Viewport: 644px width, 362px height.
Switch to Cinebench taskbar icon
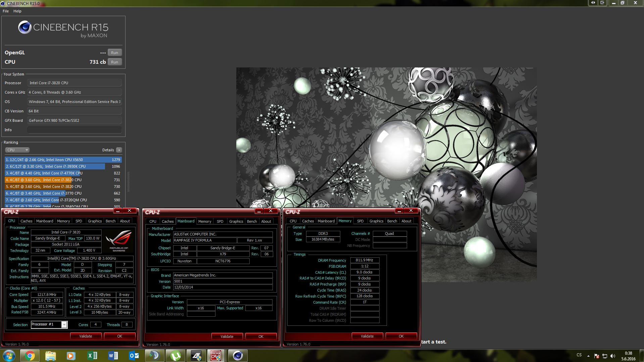[x=238, y=356]
